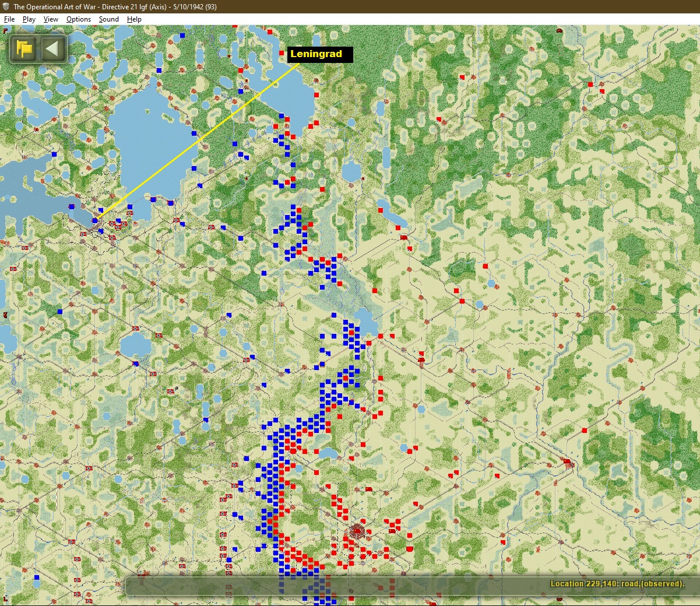Click the application icon in title bar
Viewport: 700px width, 606px height.
pos(6,6)
